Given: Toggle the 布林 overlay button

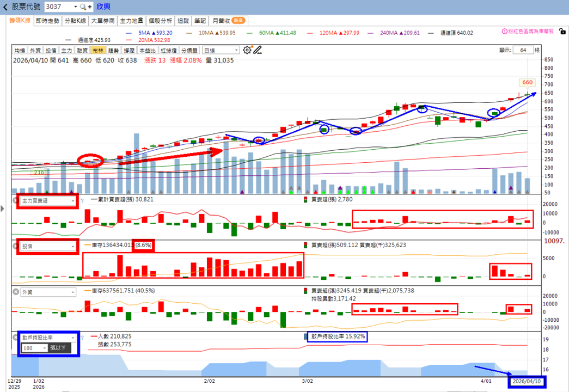Looking at the screenshot, I should (x=97, y=51).
